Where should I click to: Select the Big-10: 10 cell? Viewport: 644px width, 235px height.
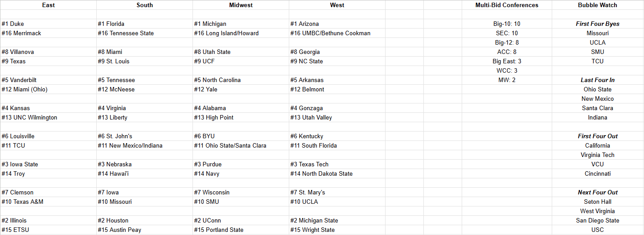(x=506, y=24)
